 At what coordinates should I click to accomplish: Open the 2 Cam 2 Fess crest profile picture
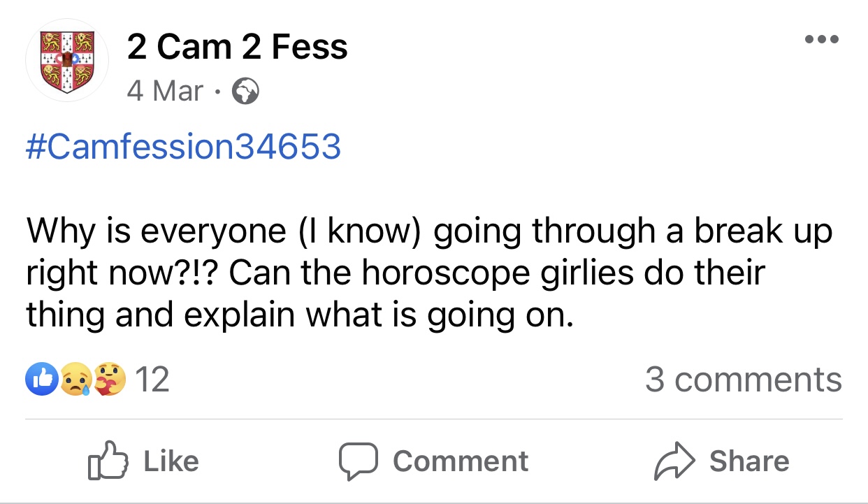(x=67, y=61)
